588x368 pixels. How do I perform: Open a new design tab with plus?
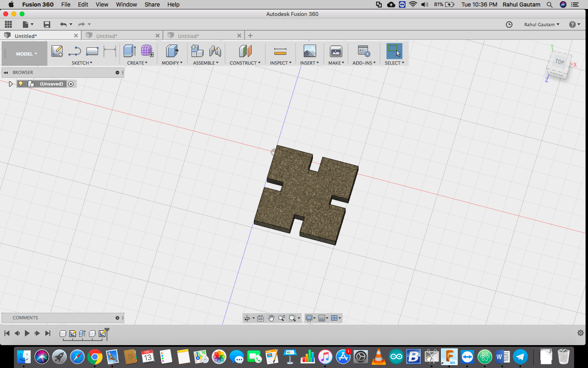tap(250, 36)
